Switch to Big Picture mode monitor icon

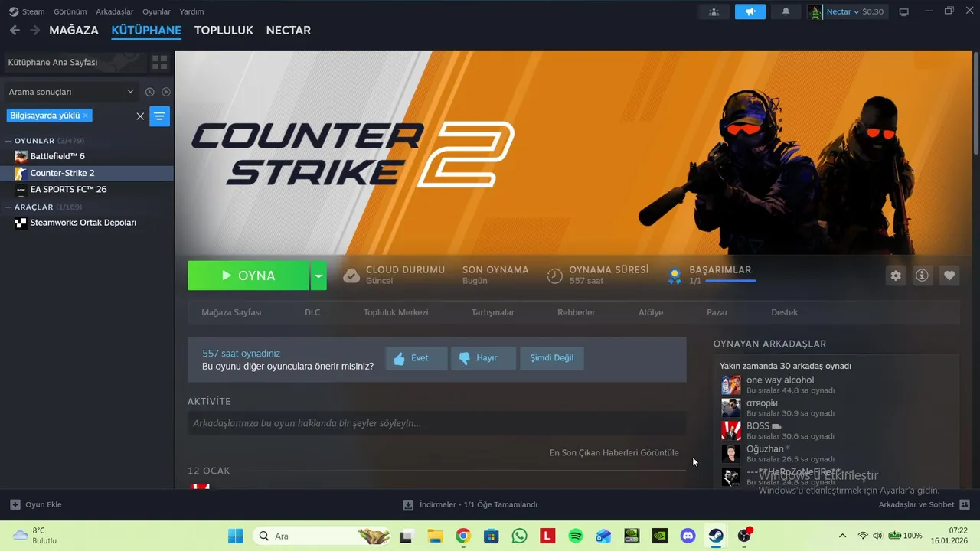point(903,11)
